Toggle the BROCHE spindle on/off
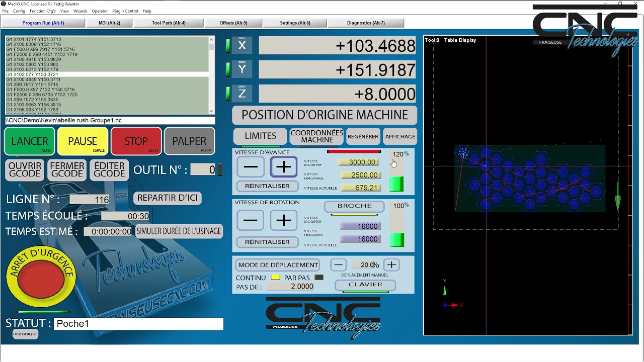This screenshot has height=362, width=644. pyautogui.click(x=354, y=206)
